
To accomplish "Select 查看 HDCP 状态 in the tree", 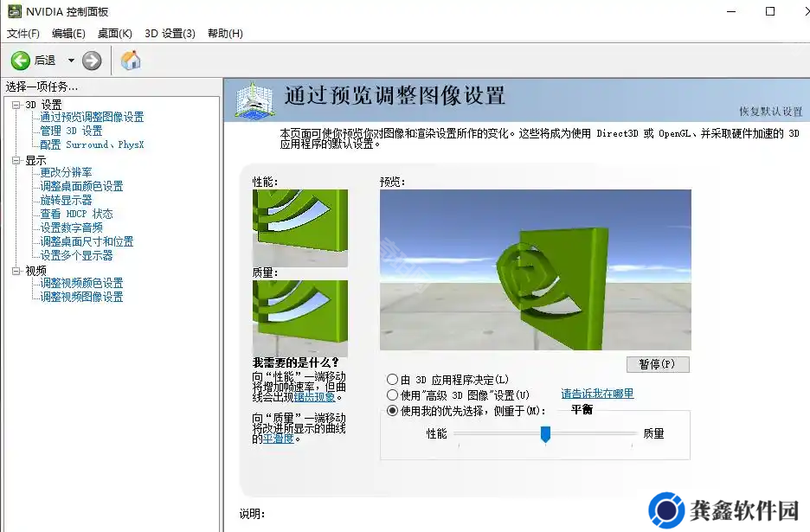I will tap(76, 214).
